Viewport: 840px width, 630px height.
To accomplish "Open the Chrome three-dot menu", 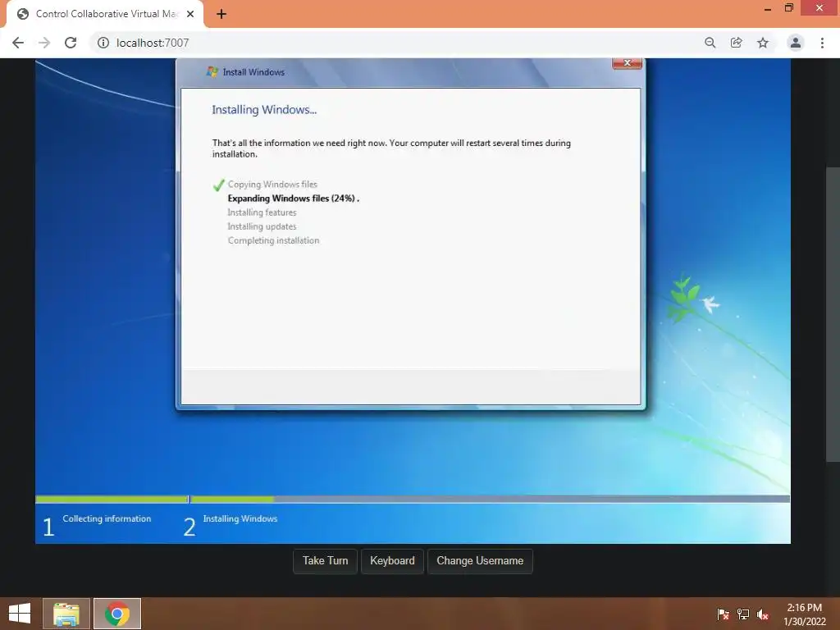I will [x=822, y=43].
